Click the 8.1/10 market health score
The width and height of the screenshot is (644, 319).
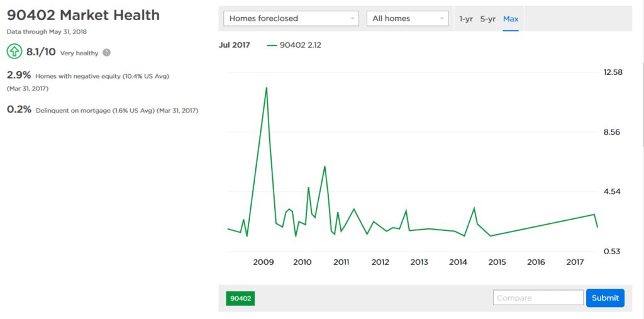(42, 53)
